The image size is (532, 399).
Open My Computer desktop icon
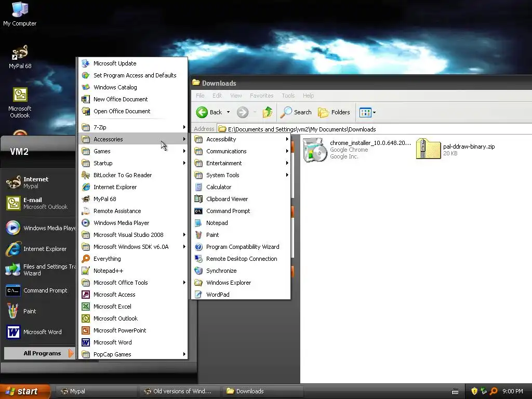tap(20, 14)
